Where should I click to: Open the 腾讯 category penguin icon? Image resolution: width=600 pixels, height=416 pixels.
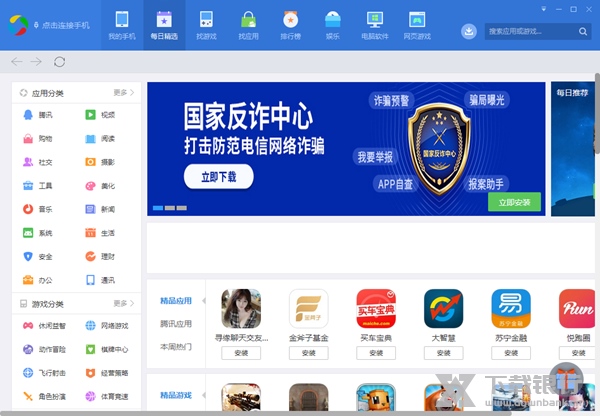coord(28,115)
